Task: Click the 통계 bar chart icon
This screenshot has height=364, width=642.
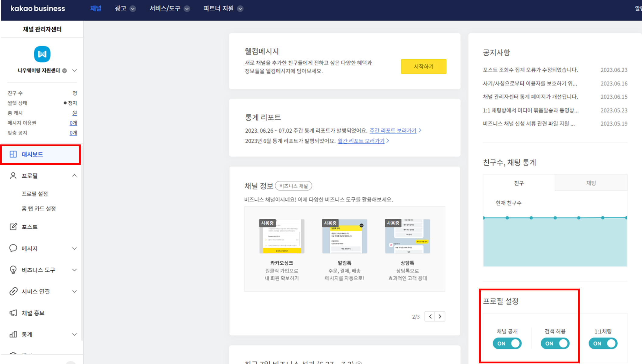Action: coord(13,335)
